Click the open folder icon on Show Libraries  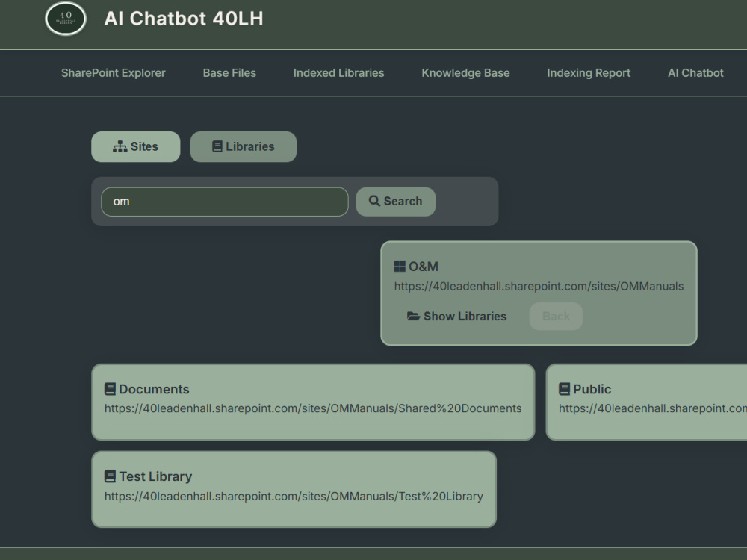[x=413, y=316]
